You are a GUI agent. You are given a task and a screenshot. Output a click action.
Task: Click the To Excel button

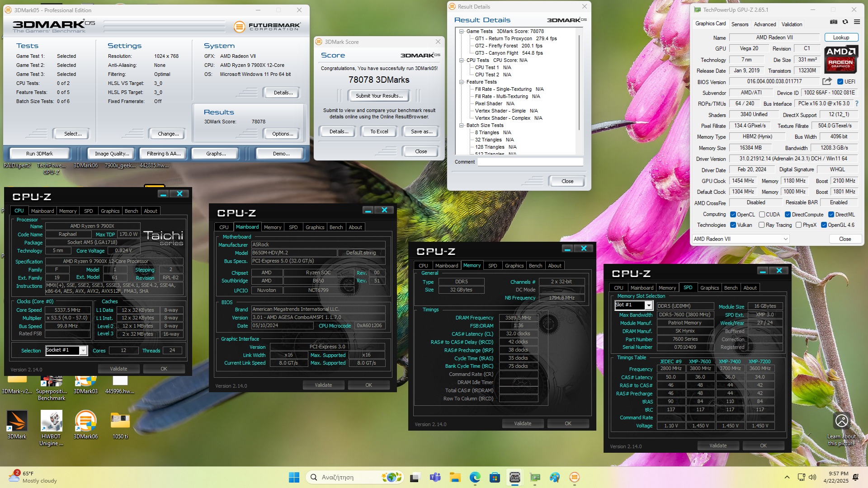pyautogui.click(x=379, y=131)
